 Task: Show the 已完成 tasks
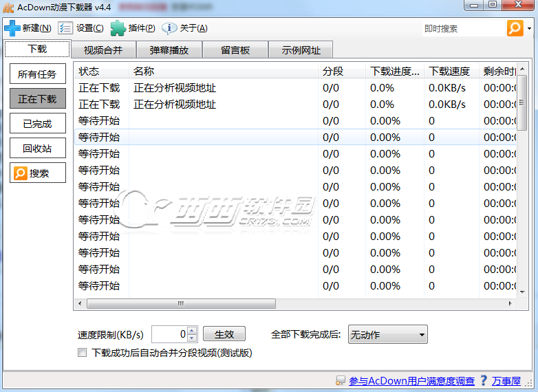(x=38, y=123)
